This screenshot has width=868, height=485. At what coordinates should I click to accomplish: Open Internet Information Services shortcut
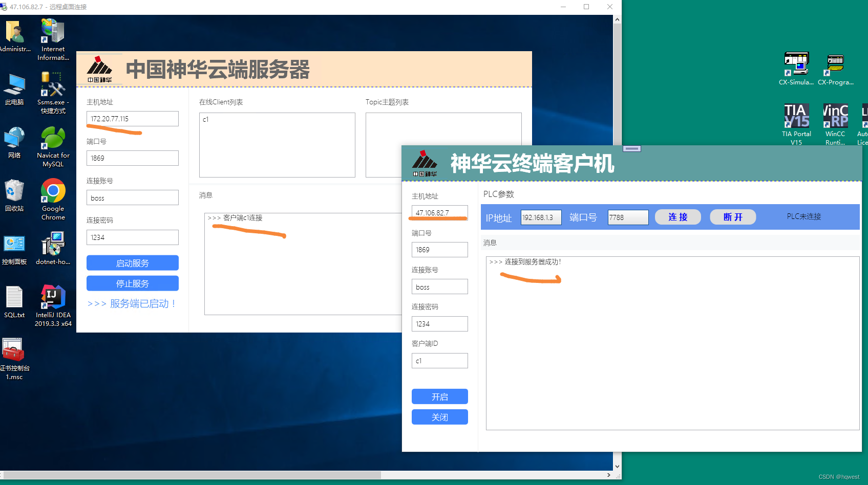(x=53, y=39)
